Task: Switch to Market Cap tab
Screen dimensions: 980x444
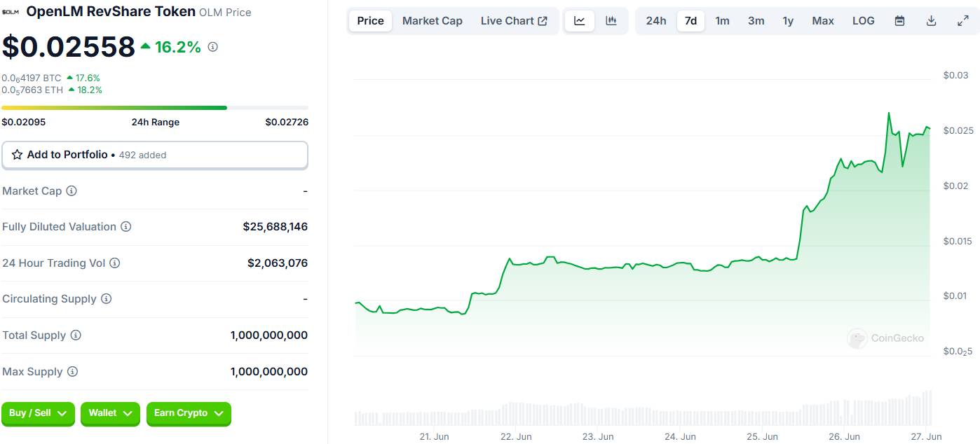Action: 433,21
